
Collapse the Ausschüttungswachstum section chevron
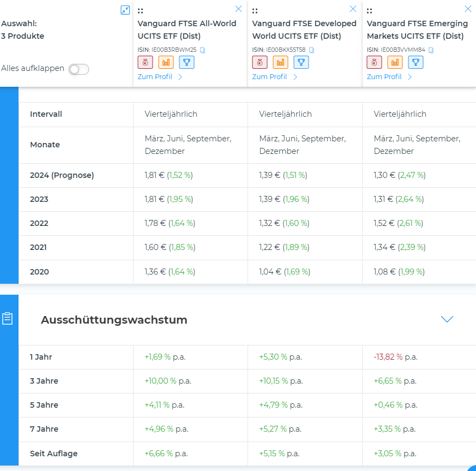click(447, 319)
